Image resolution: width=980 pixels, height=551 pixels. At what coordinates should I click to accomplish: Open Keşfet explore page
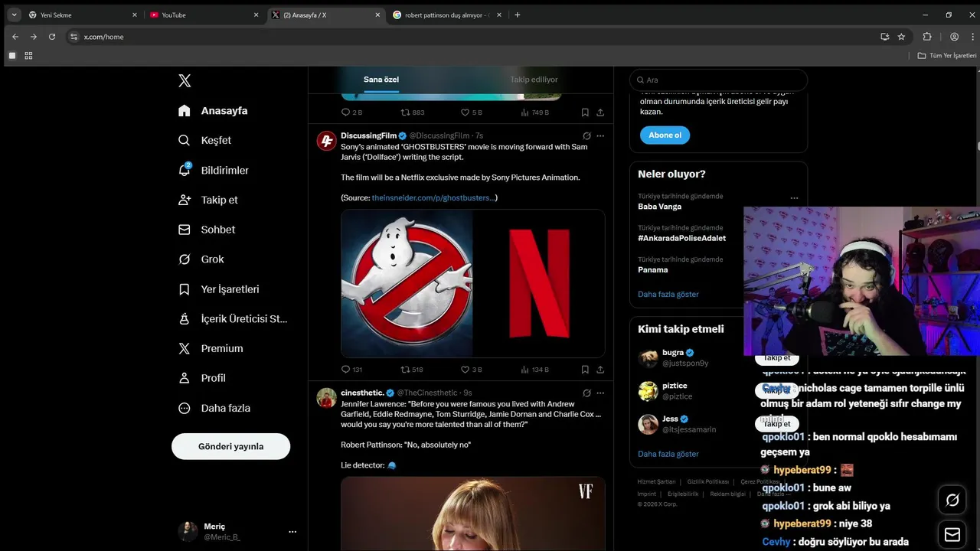tap(204, 140)
